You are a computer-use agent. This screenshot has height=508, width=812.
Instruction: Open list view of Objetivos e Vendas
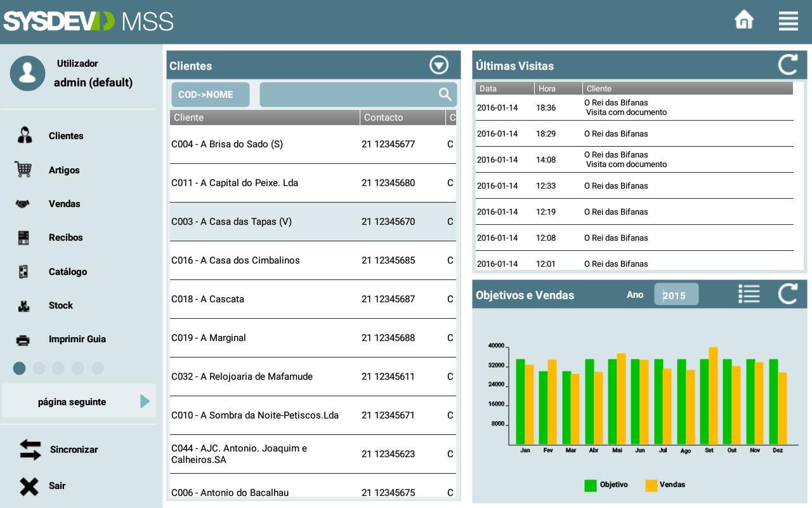coord(749,294)
